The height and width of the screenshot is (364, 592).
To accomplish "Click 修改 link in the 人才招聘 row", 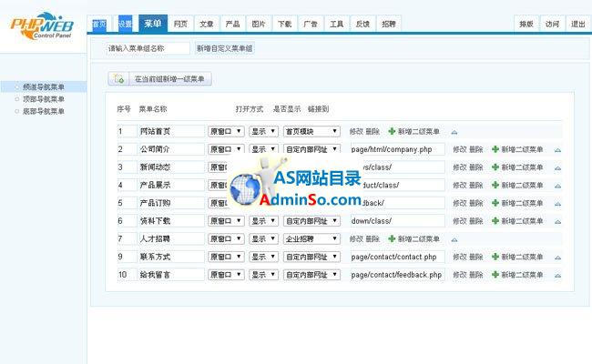I will 356,238.
